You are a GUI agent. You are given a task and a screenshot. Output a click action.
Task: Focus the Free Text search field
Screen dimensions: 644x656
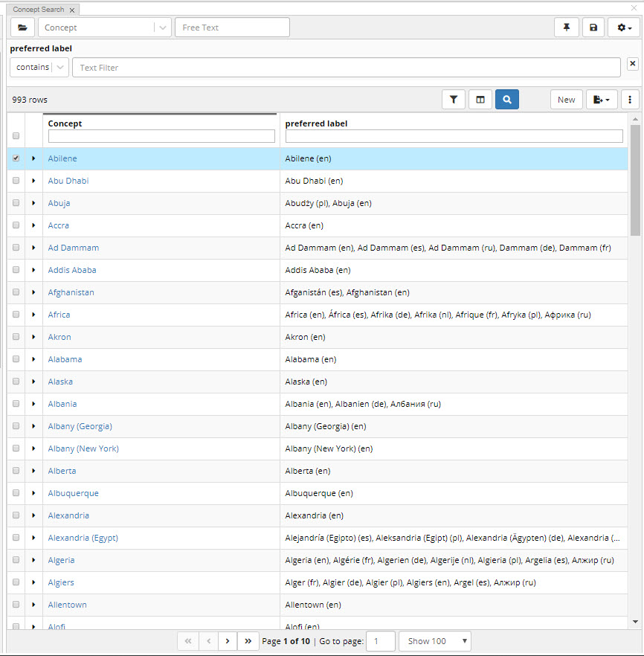(232, 28)
